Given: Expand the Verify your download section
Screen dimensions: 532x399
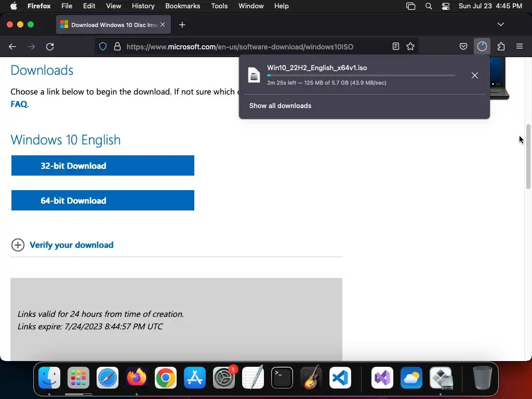Looking at the screenshot, I should 18,245.
